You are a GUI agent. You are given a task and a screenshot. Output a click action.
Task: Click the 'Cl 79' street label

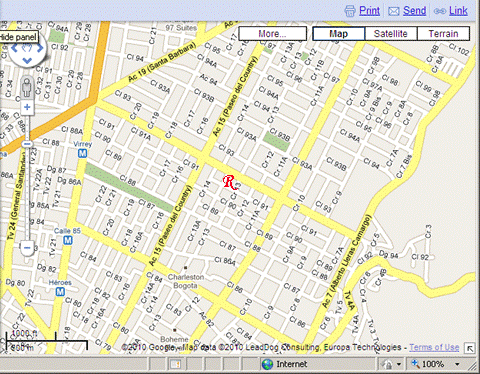(103, 345)
